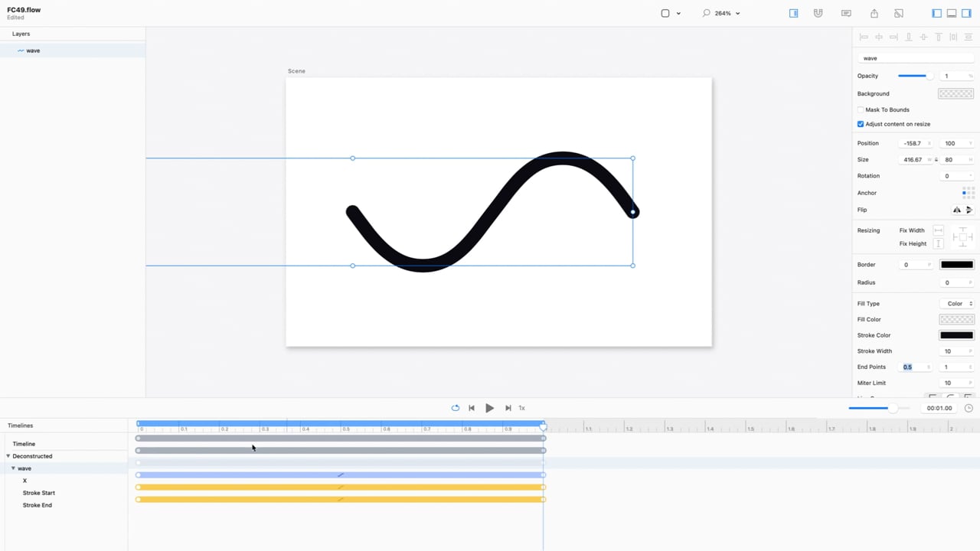Click the Radius value field

pos(956,282)
